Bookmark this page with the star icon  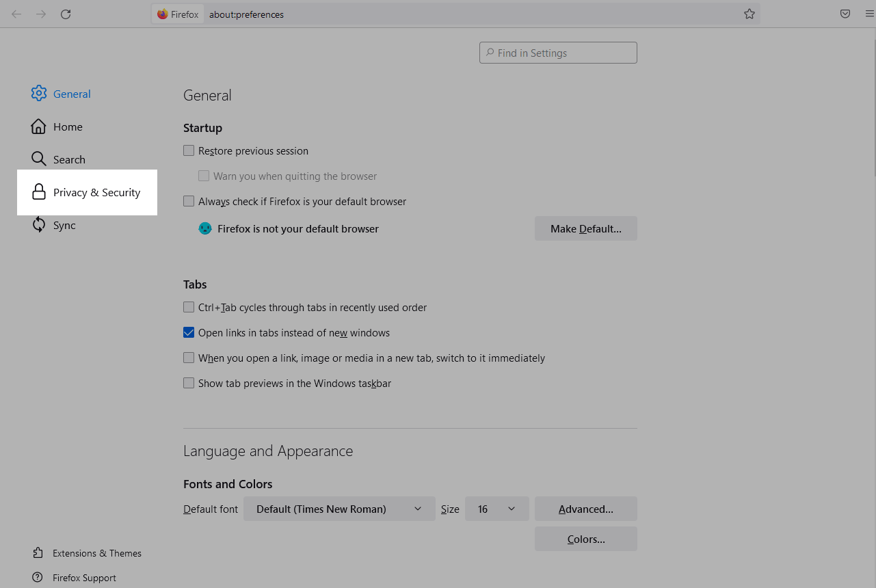(749, 14)
